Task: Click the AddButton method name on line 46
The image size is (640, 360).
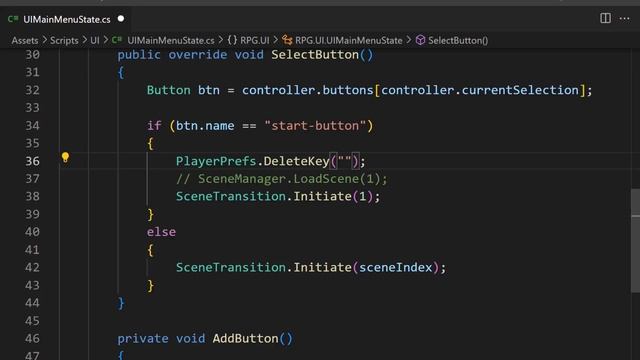Action: (x=245, y=338)
